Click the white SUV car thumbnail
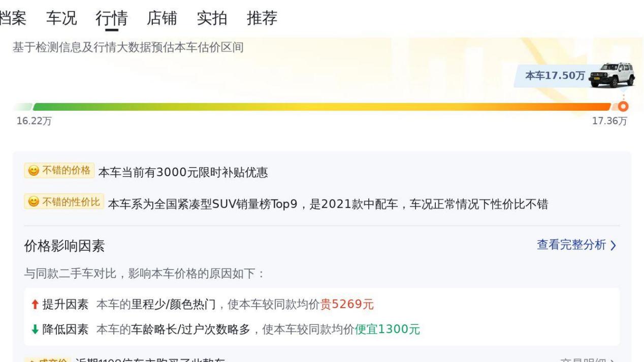Image resolution: width=644 pixels, height=362 pixels. [611, 75]
